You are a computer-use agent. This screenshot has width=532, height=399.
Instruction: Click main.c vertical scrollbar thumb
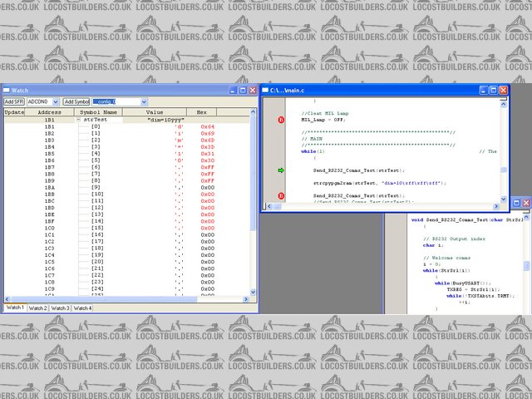click(x=504, y=170)
